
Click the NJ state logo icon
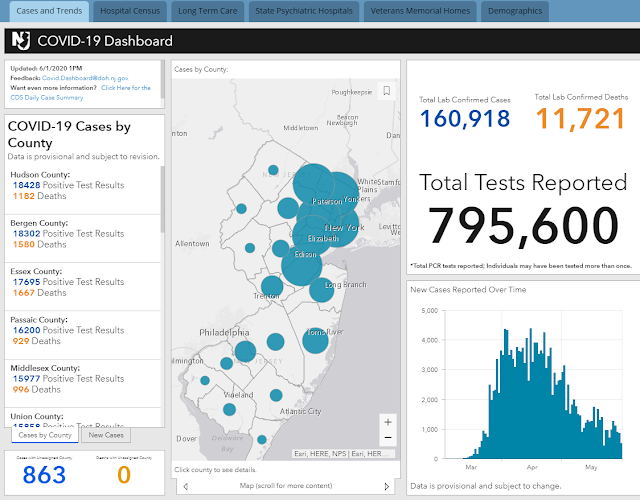[21, 40]
